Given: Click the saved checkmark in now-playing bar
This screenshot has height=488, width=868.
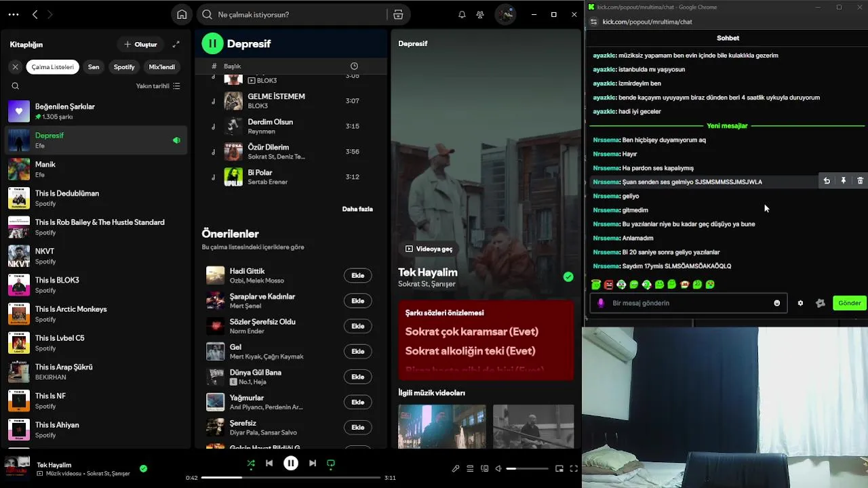Looking at the screenshot, I should [143, 468].
